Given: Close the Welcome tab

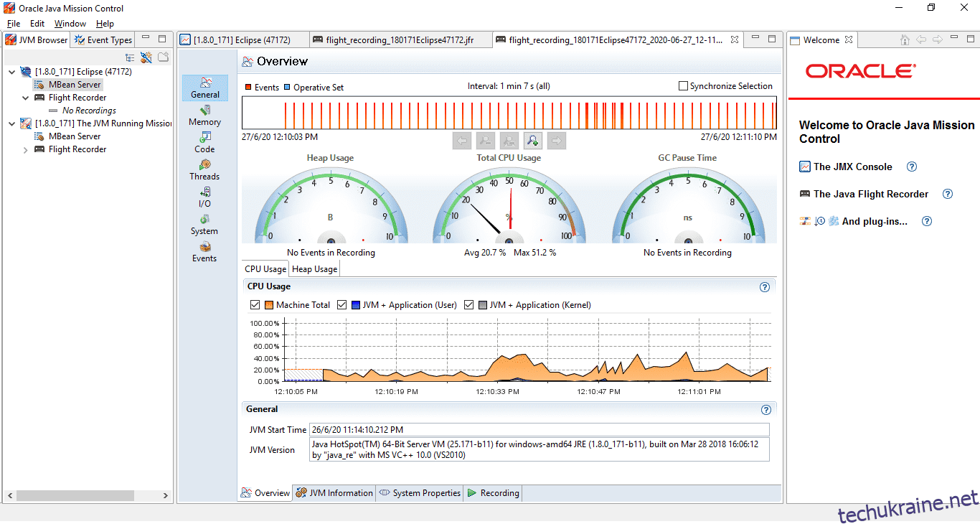Looking at the screenshot, I should point(849,40).
